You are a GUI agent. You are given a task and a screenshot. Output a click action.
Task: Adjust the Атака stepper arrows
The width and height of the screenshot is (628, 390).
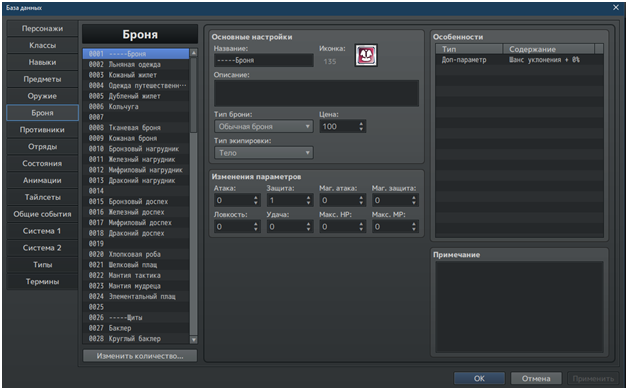coord(256,200)
